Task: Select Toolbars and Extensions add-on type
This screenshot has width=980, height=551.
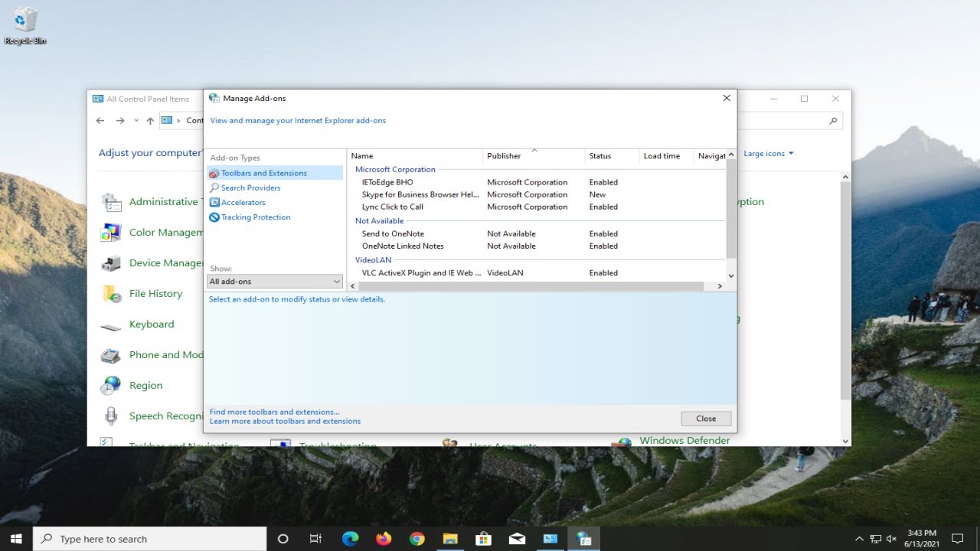Action: coord(263,173)
